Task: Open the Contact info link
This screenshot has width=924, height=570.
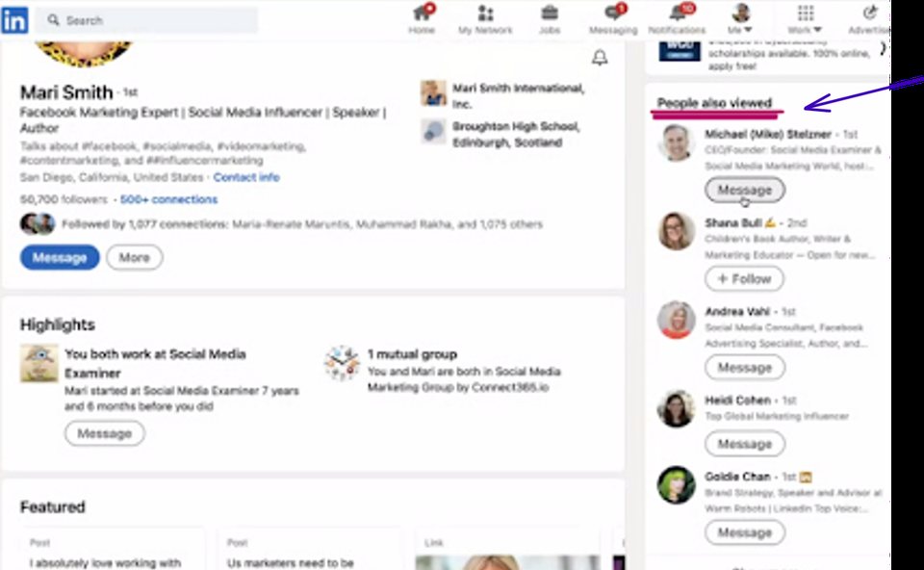Action: click(x=246, y=177)
